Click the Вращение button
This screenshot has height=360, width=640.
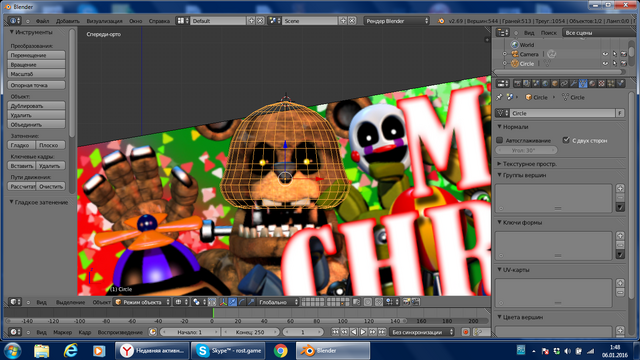(36, 64)
